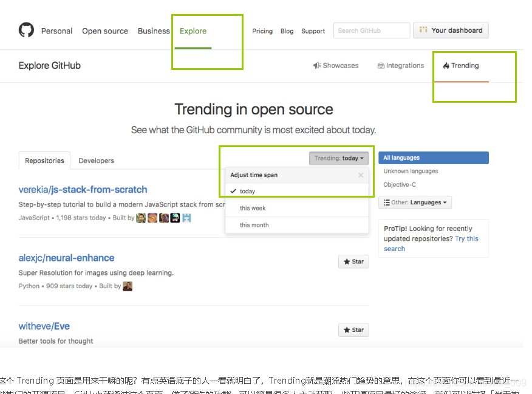Click the first contributor avatar of js-stack-from-scratch

click(x=141, y=218)
